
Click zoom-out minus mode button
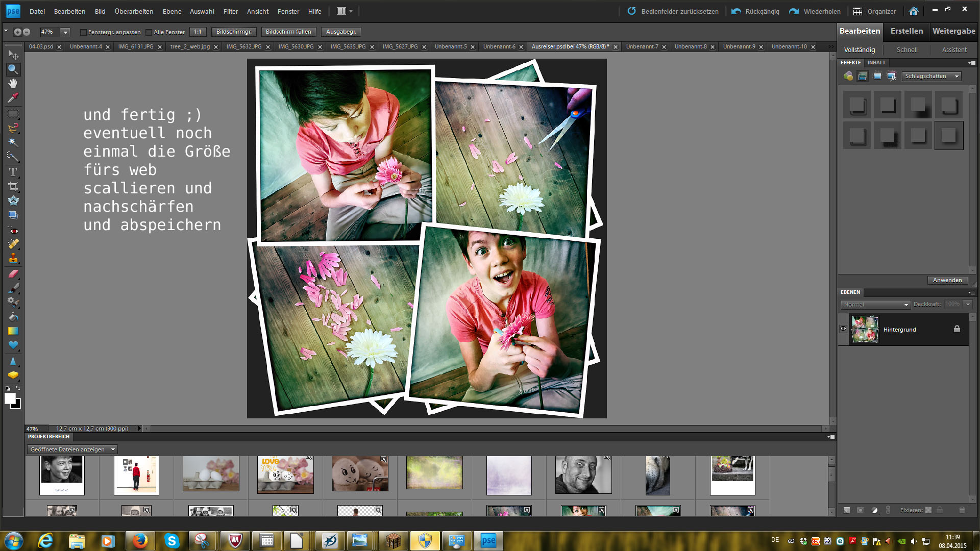(27, 32)
